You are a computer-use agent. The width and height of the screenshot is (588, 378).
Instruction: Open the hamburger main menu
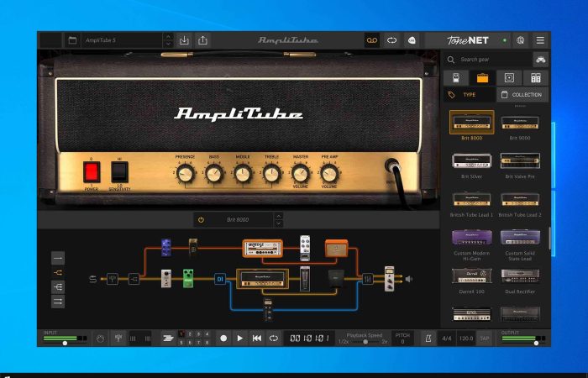[x=540, y=40]
